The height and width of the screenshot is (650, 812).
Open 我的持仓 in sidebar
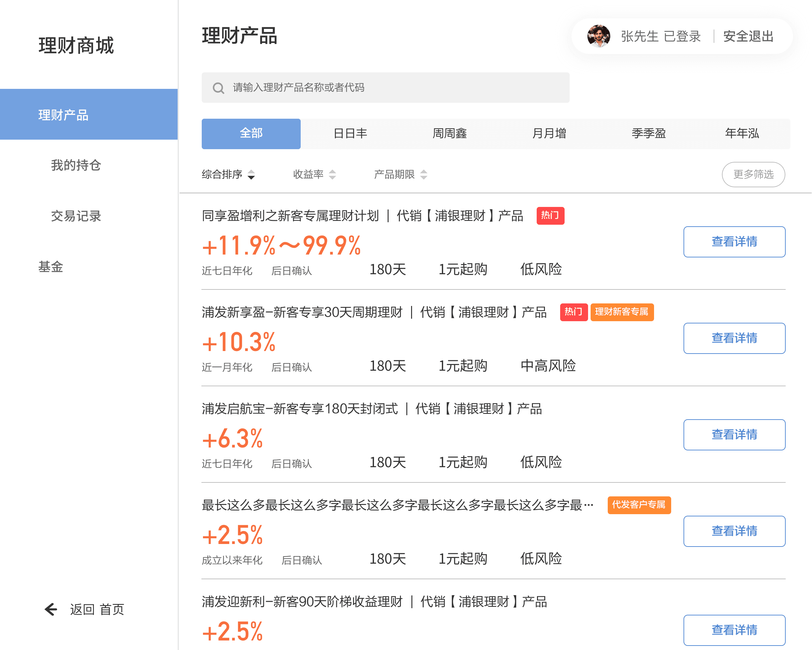point(76,165)
